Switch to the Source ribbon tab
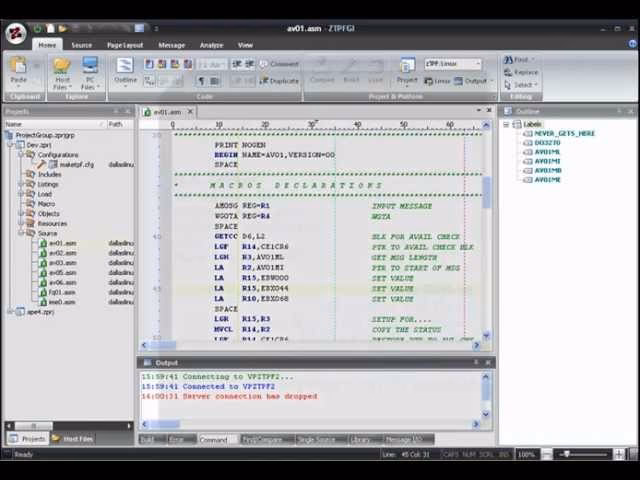The image size is (640, 480). coord(82,45)
